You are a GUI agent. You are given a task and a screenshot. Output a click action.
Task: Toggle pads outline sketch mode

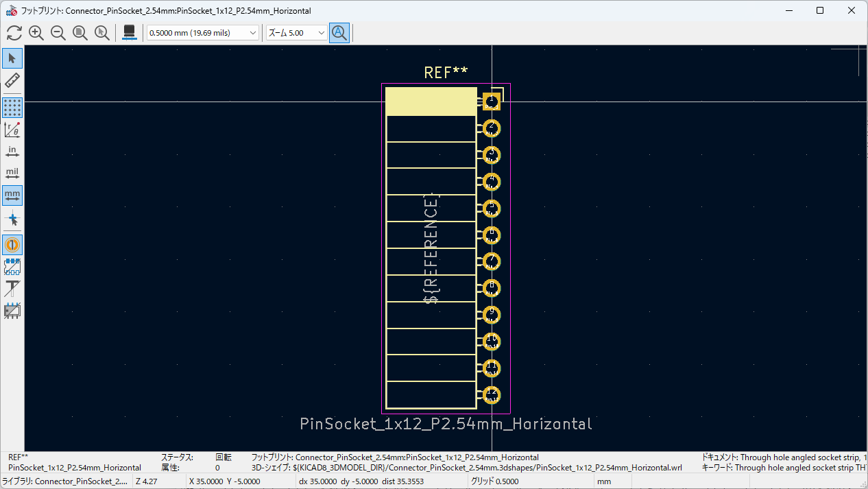[x=12, y=267]
